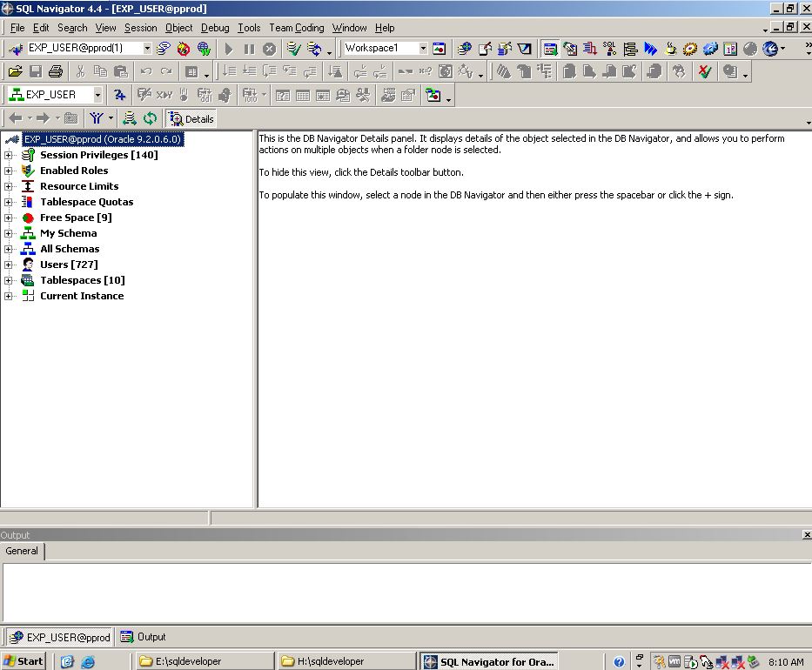Select the General tab in Output
This screenshot has height=670, width=812.
tap(22, 551)
